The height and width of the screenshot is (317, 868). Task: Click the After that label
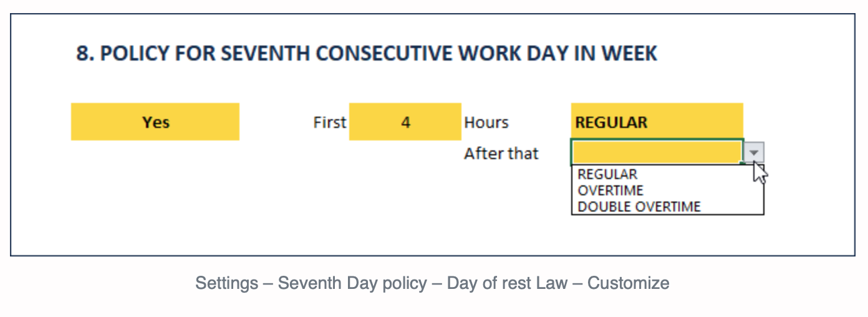tap(501, 154)
